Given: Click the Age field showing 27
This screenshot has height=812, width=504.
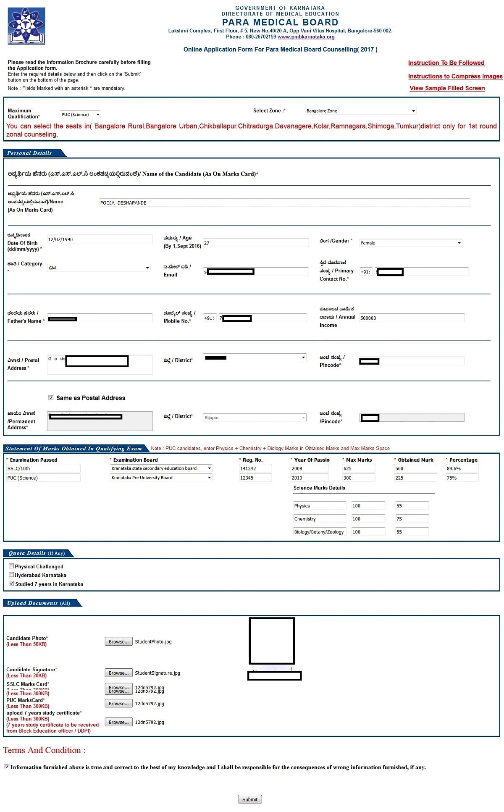Looking at the screenshot, I should (256, 243).
